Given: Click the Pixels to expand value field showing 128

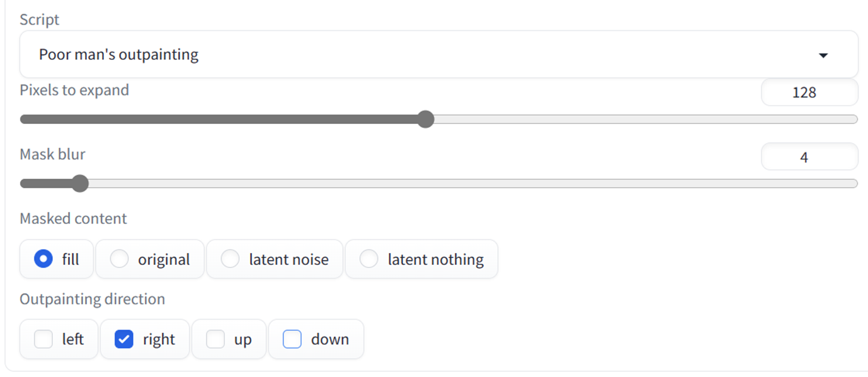Looking at the screenshot, I should [809, 93].
